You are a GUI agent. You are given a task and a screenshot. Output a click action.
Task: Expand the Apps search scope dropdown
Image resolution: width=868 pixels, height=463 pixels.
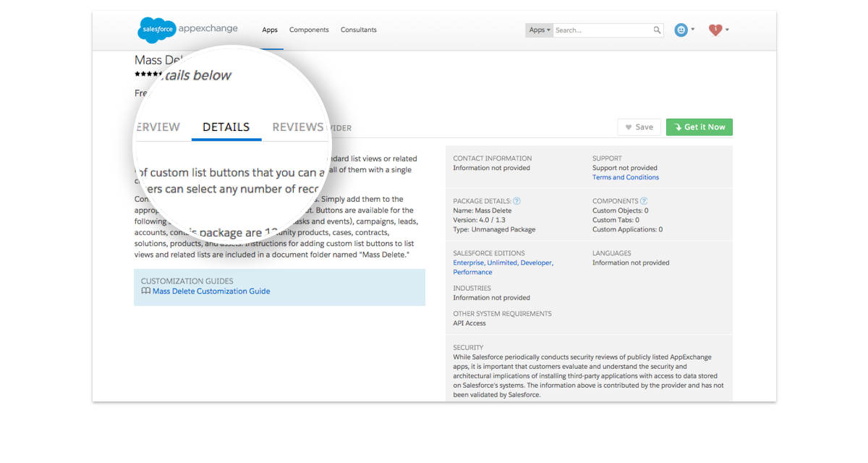coord(540,30)
